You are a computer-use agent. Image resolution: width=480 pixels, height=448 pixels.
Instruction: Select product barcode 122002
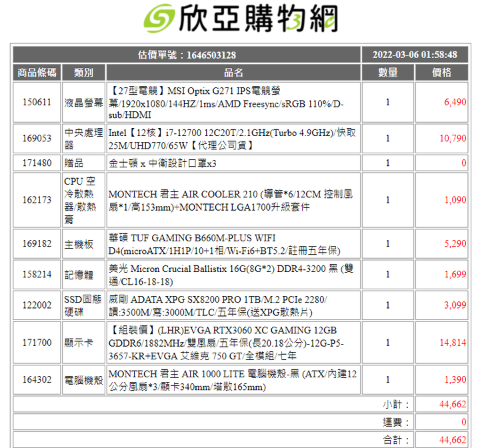(x=37, y=305)
